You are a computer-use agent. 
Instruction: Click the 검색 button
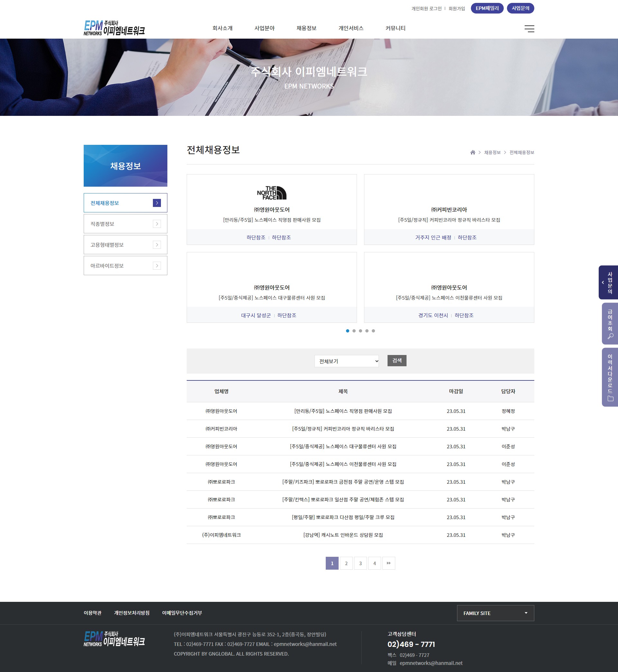pyautogui.click(x=397, y=360)
